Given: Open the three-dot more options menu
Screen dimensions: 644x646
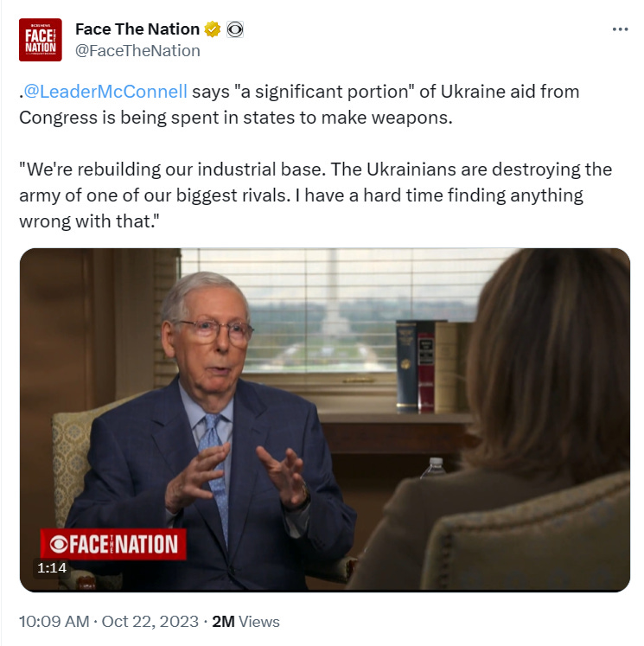Looking at the screenshot, I should coord(620,29).
